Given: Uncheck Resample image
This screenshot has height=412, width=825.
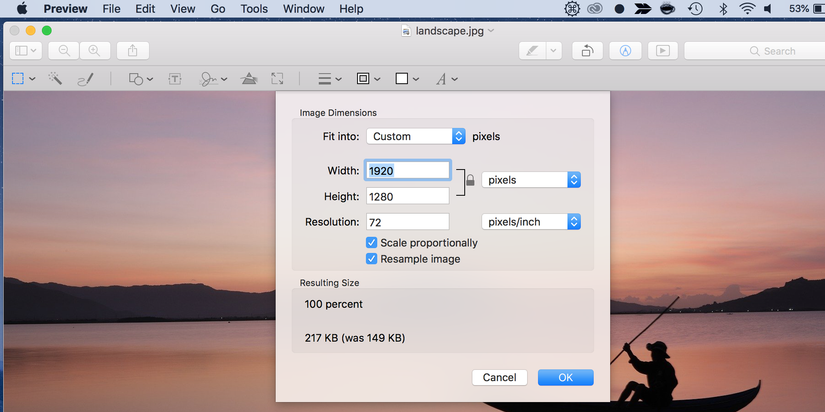Looking at the screenshot, I should point(372,259).
